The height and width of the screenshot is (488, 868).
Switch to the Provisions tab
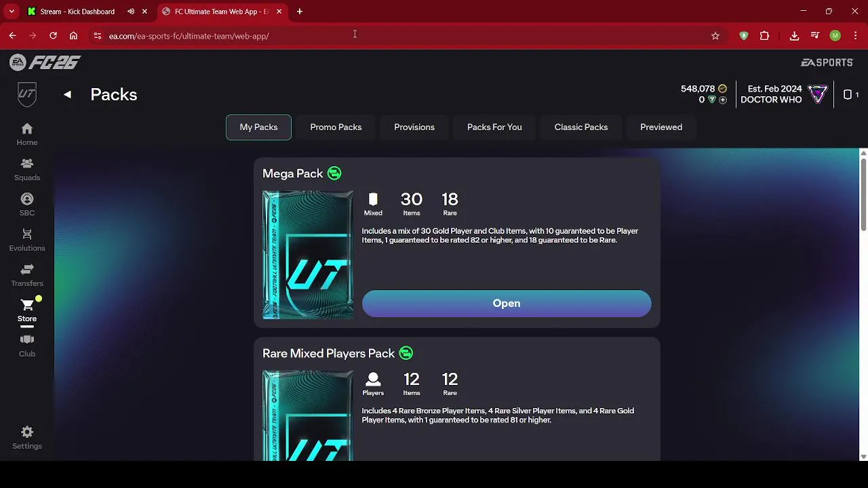(414, 127)
